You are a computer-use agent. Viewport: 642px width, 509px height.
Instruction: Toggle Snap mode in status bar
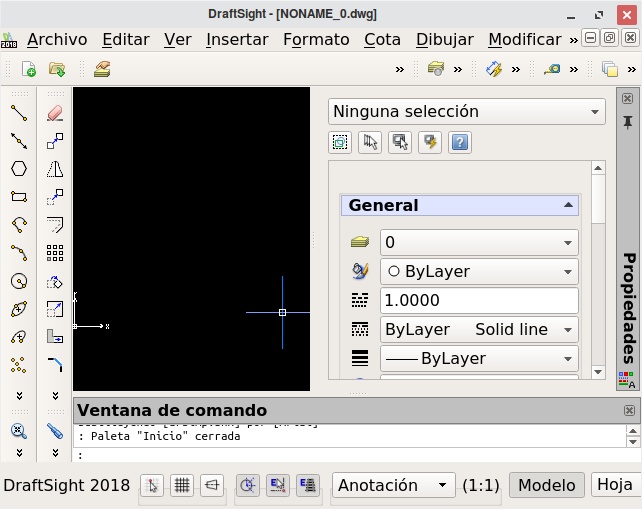152,485
